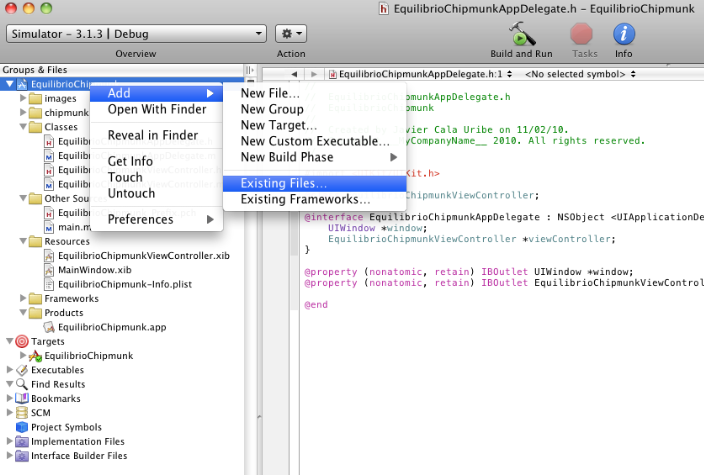
Task: Expand the Bookmarks group triangle
Action: pos(9,398)
